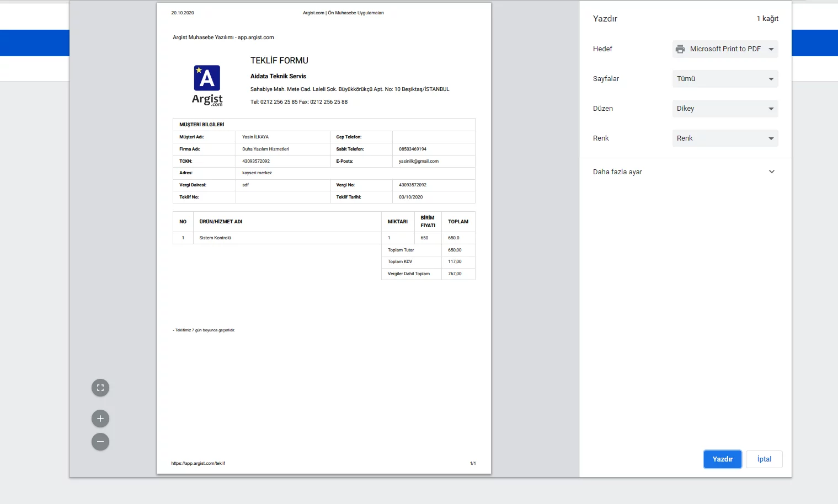838x504 pixels.
Task: Click the Hedef label in print settings
Action: pos(602,49)
